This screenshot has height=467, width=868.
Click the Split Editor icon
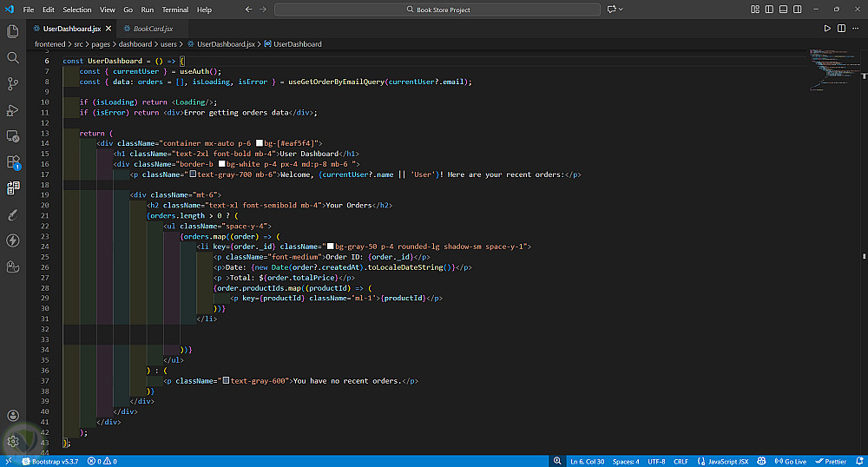tap(842, 29)
